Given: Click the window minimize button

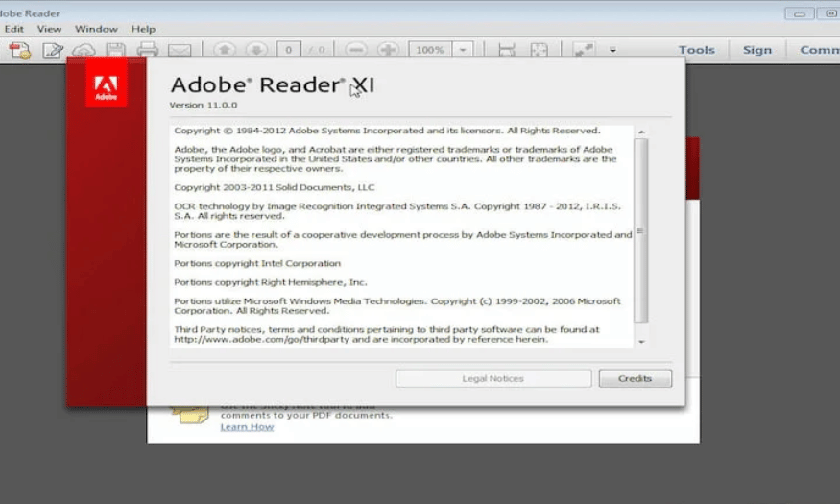Looking at the screenshot, I should (800, 14).
